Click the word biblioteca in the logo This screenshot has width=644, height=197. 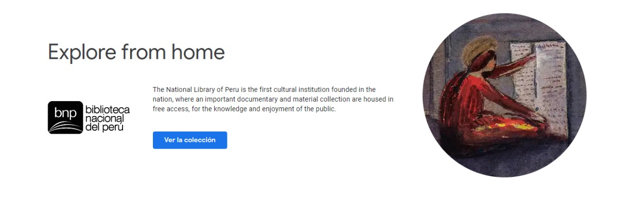pos(107,110)
